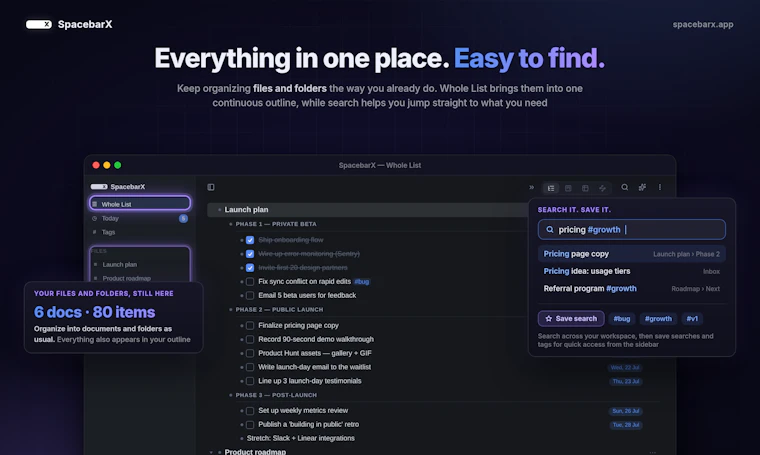The width and height of the screenshot is (760, 455).
Task: Collapse Phase 2 — Public Launch section
Action: click(x=231, y=310)
